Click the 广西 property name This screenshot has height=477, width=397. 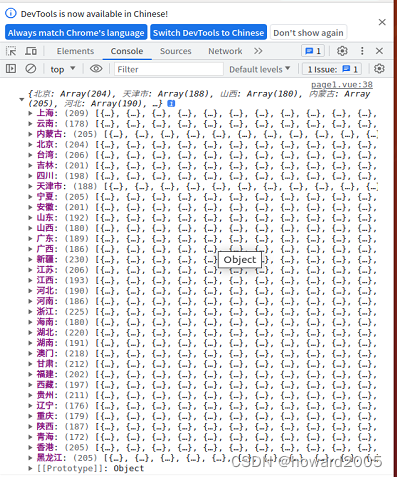45,249
